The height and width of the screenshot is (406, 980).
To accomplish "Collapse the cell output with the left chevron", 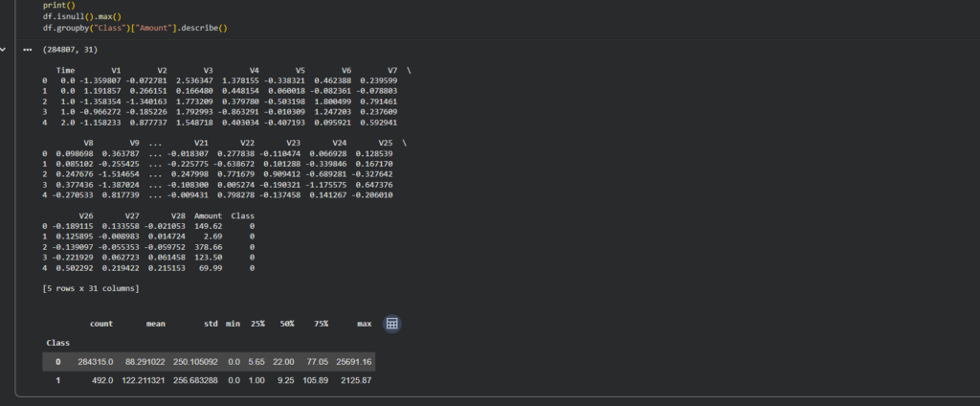I will tap(3, 50).
